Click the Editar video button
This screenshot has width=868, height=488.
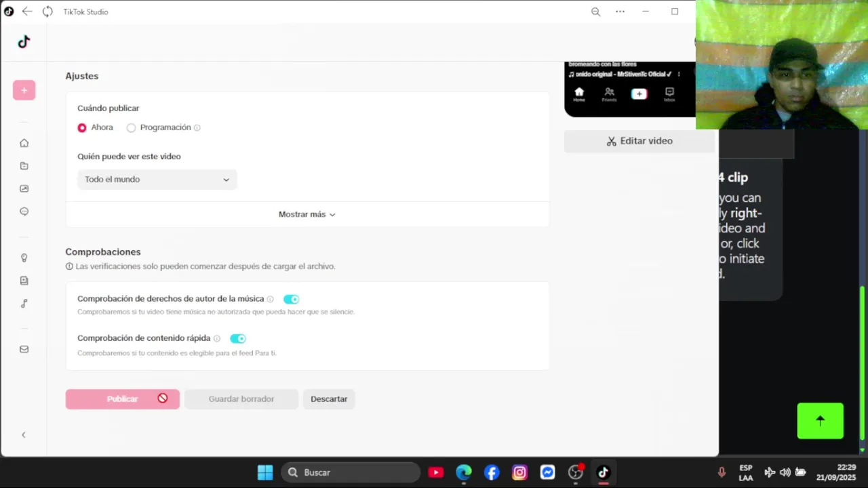639,141
